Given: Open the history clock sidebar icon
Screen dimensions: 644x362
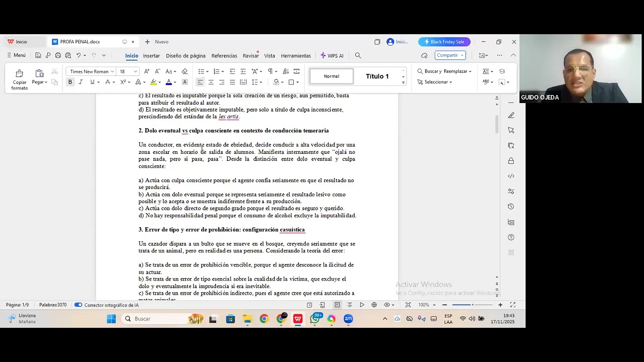Looking at the screenshot, I should [511, 207].
